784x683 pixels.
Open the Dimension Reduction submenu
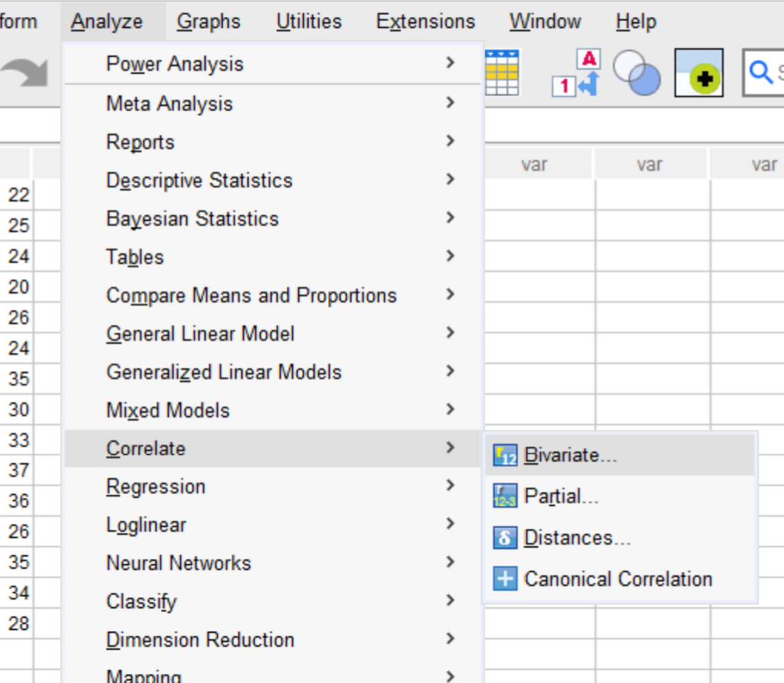click(x=273, y=640)
